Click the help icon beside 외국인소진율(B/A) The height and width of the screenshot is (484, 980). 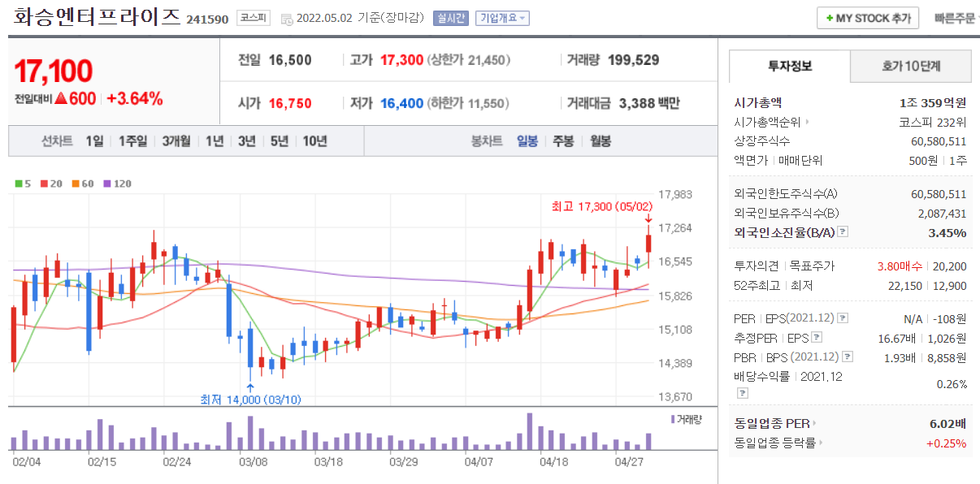point(843,232)
